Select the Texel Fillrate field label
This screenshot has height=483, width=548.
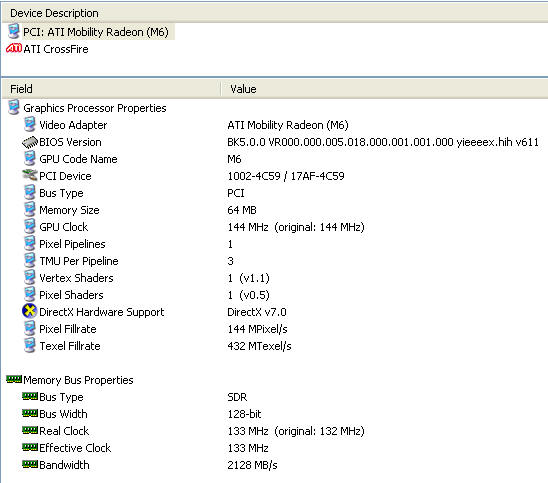pyautogui.click(x=70, y=346)
